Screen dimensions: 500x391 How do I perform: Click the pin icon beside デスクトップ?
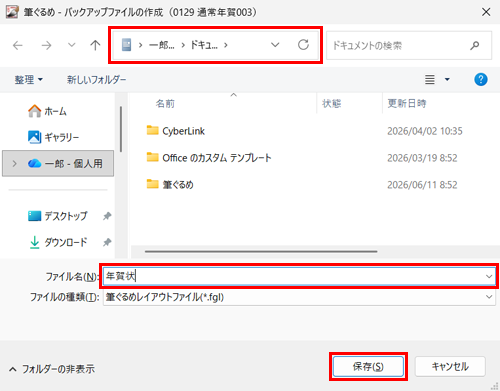click(x=107, y=216)
